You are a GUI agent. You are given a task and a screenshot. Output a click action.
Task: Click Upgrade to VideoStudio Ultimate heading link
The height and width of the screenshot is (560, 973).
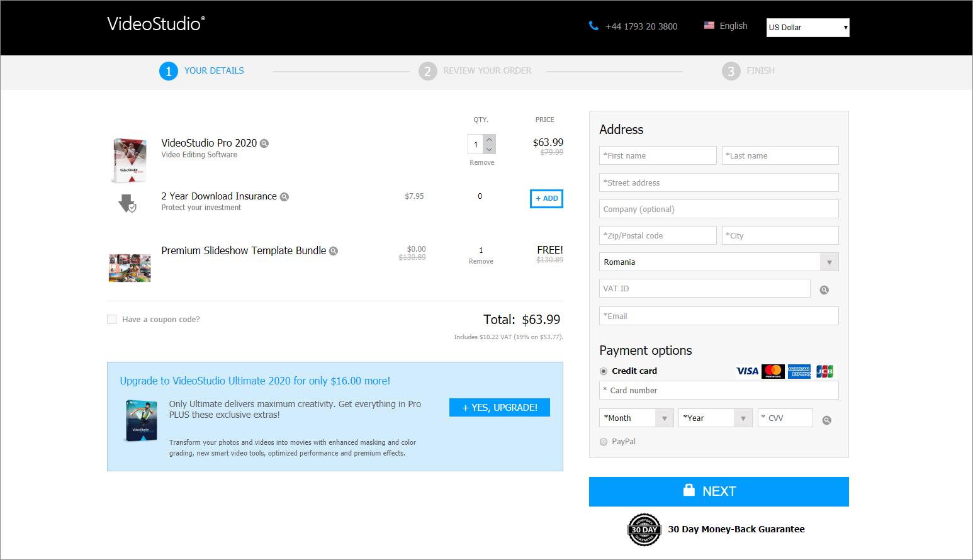(x=255, y=381)
